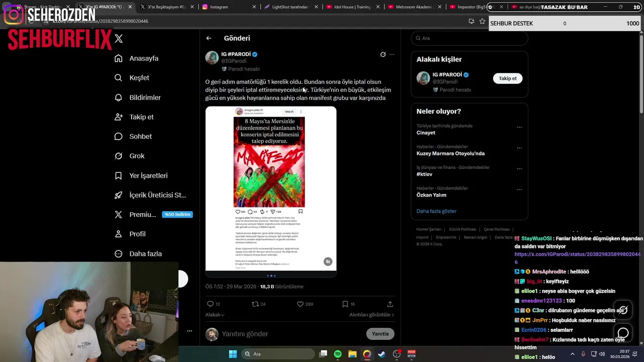Click the Yanıtla reply button
The height and width of the screenshot is (362, 644).
(380, 334)
